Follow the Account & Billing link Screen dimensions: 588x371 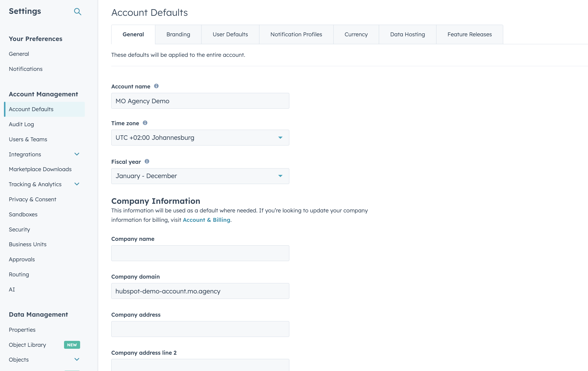coord(206,220)
